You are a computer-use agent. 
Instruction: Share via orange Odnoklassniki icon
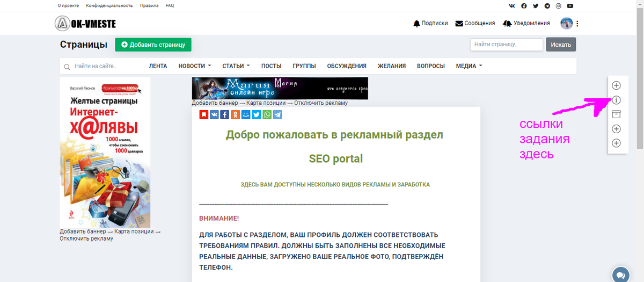coord(235,114)
